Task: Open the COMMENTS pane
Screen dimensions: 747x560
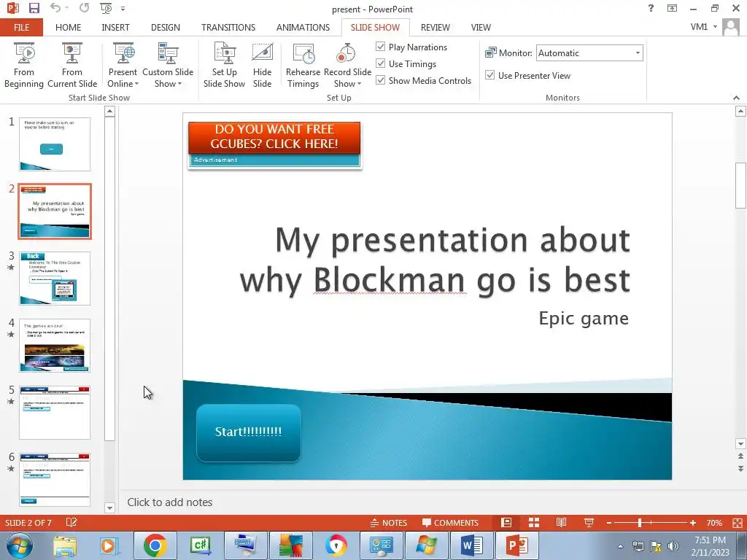Action: [x=450, y=522]
